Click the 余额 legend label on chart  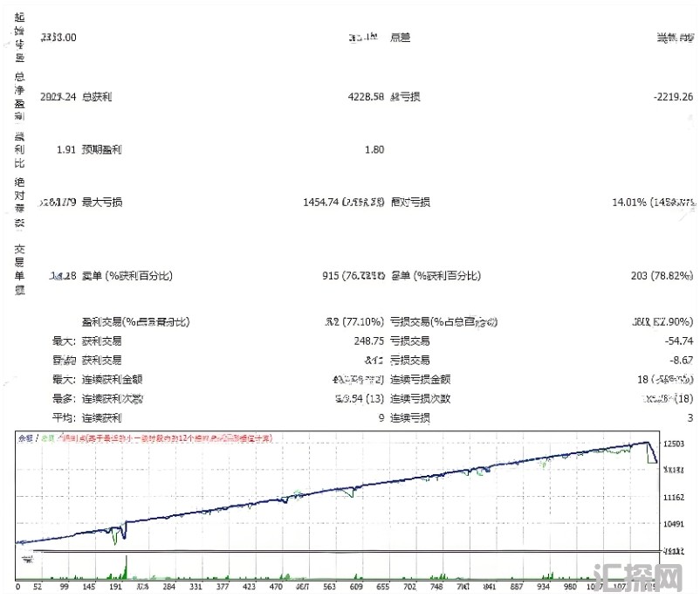25,437
